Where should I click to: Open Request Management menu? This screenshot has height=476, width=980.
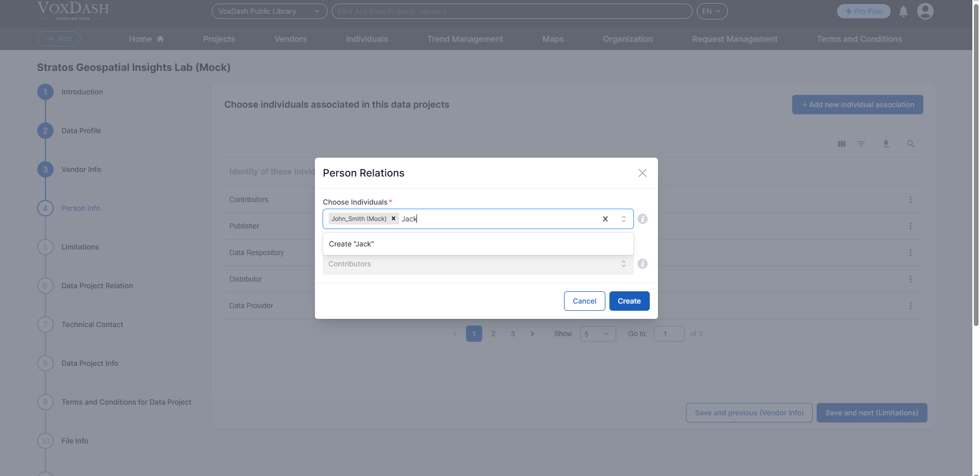tap(734, 39)
